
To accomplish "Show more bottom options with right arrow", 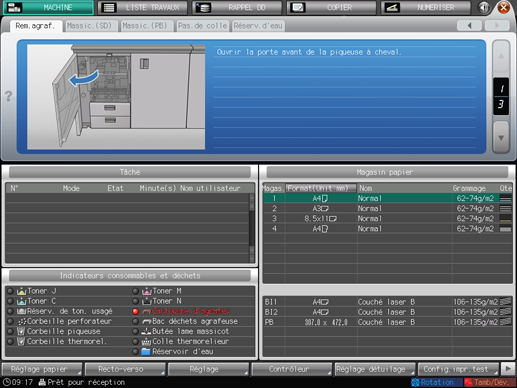I will click(508, 369).
